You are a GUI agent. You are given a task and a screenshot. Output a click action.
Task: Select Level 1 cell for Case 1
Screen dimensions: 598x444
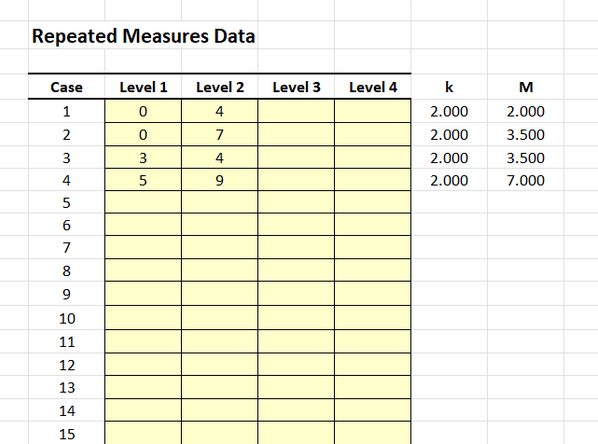143,111
